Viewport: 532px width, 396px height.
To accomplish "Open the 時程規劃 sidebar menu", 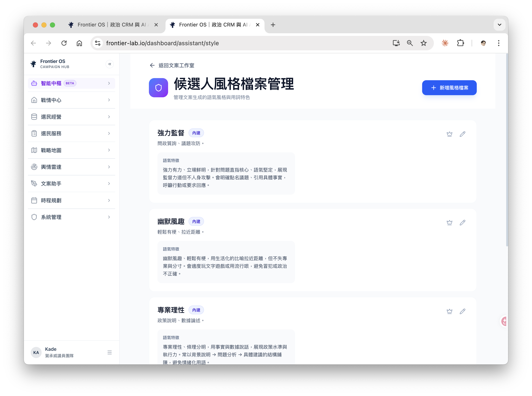I will [x=71, y=200].
